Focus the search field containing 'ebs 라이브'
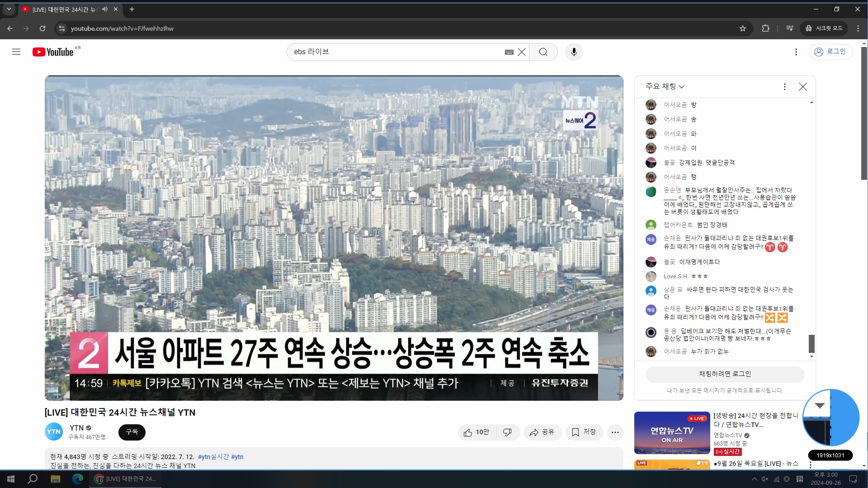This screenshot has height=488, width=868. pos(396,52)
